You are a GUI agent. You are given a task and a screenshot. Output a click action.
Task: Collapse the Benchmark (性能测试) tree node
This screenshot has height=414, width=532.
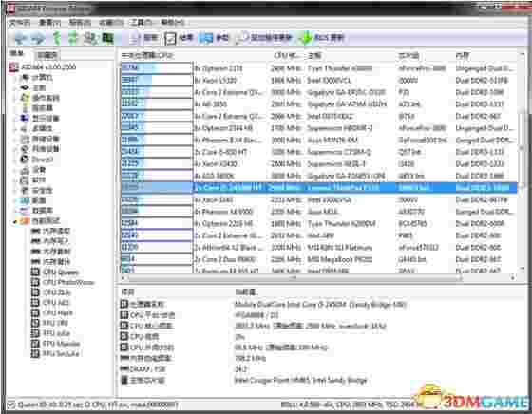15,221
